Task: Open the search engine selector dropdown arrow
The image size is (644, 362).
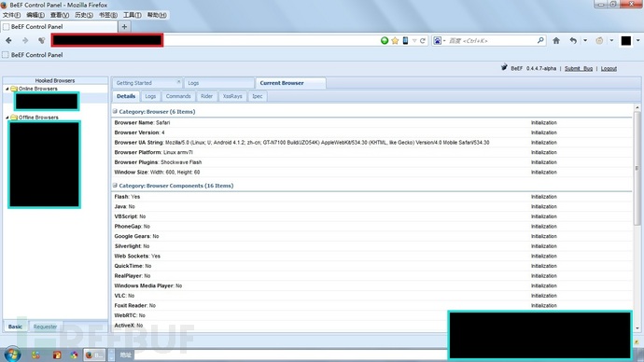Action: (444, 41)
